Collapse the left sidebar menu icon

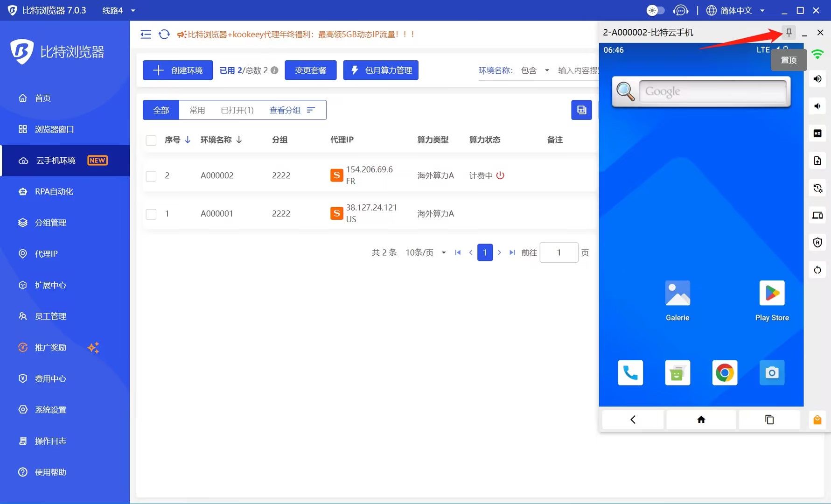(146, 34)
